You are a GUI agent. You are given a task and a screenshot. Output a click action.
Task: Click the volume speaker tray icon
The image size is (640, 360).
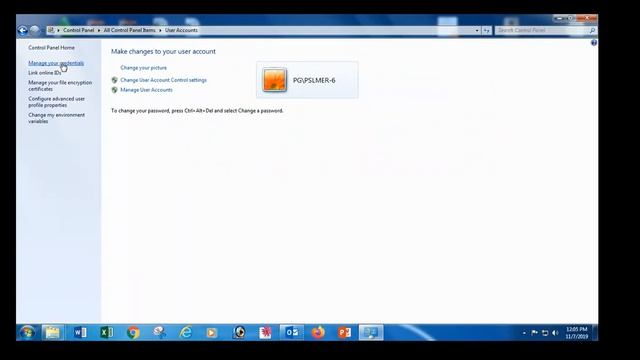coord(555,333)
